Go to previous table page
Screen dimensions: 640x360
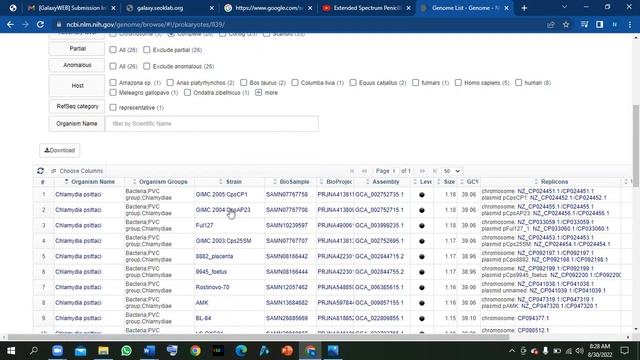pos(364,171)
